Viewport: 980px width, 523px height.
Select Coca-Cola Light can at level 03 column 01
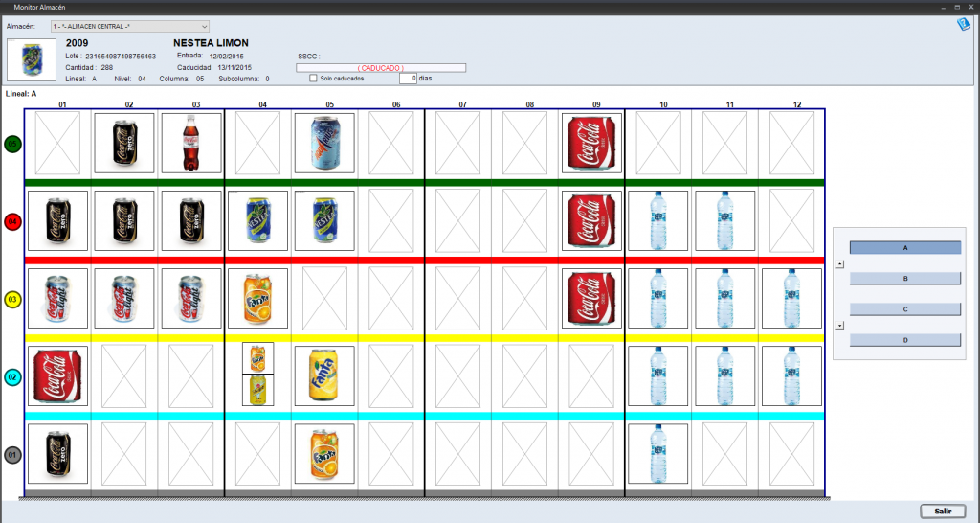(x=58, y=299)
